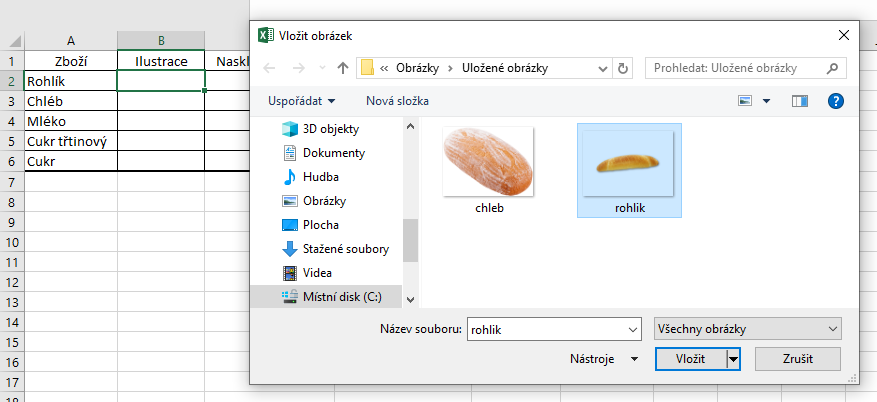The height and width of the screenshot is (402, 877).
Task: Select Videa in the navigation pane
Action: coord(307,273)
